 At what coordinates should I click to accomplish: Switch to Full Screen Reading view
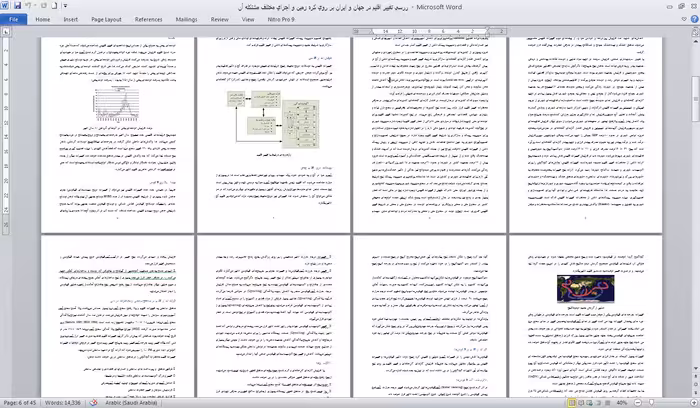(581, 403)
